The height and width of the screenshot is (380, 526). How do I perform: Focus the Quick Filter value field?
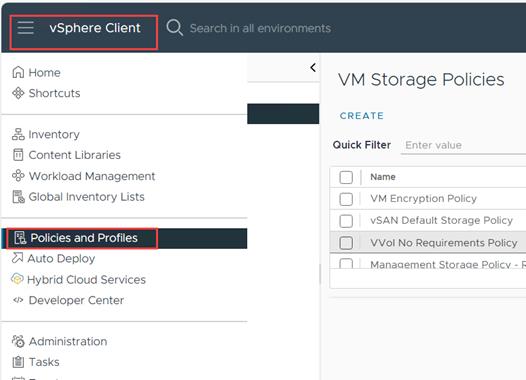[463, 145]
